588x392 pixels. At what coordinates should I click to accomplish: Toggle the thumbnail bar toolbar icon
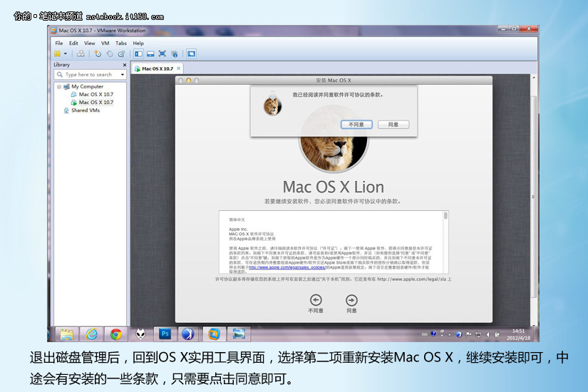(x=150, y=54)
